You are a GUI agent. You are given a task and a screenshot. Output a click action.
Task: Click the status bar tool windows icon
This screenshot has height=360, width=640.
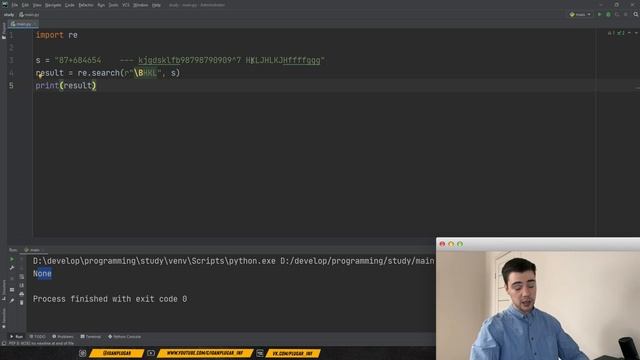tap(4, 343)
